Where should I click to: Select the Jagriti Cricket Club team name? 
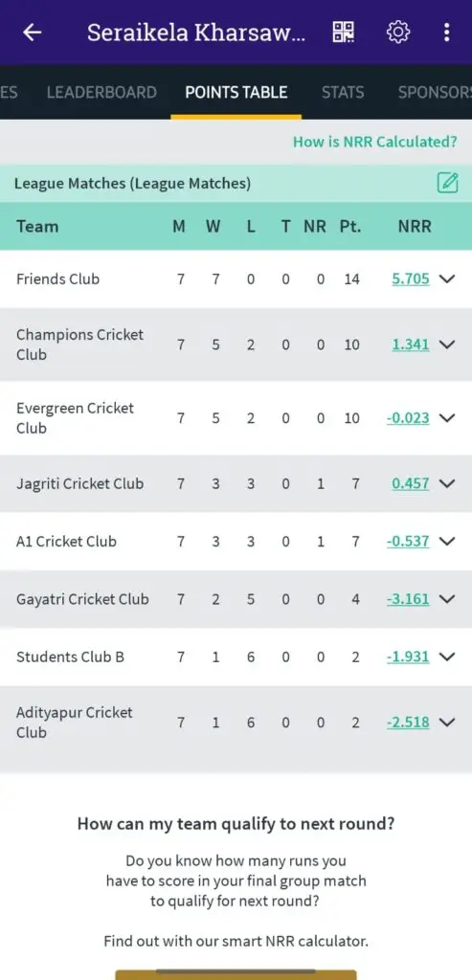tap(80, 483)
